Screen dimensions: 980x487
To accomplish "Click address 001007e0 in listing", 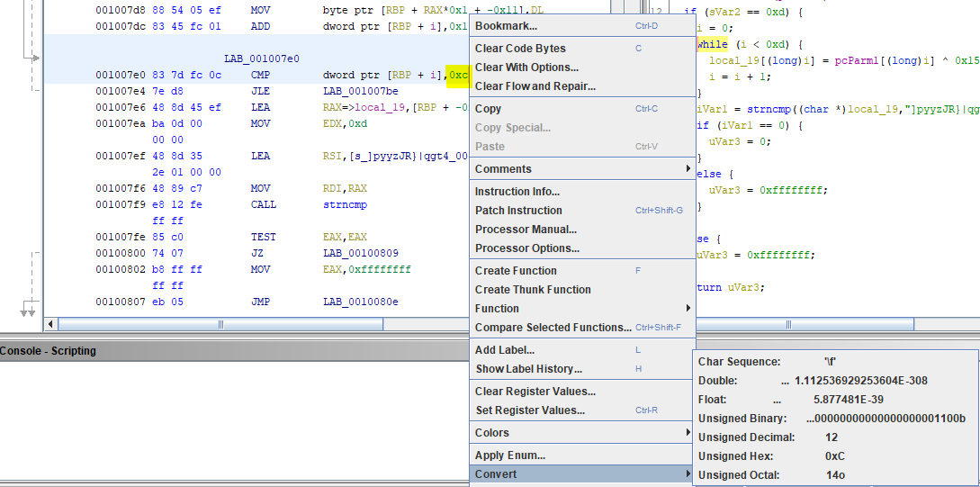I will 121,75.
